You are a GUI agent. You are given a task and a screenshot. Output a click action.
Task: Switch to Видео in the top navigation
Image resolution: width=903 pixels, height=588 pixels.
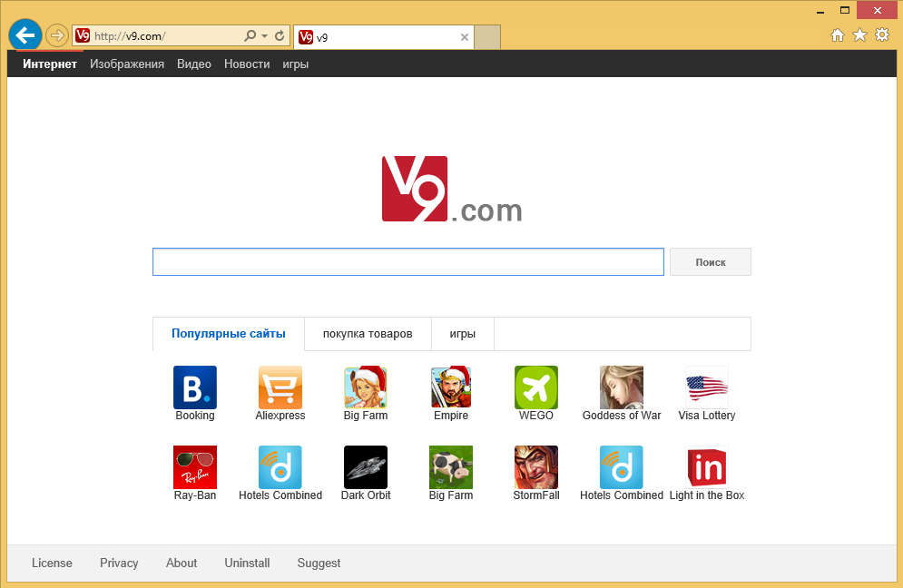194,64
